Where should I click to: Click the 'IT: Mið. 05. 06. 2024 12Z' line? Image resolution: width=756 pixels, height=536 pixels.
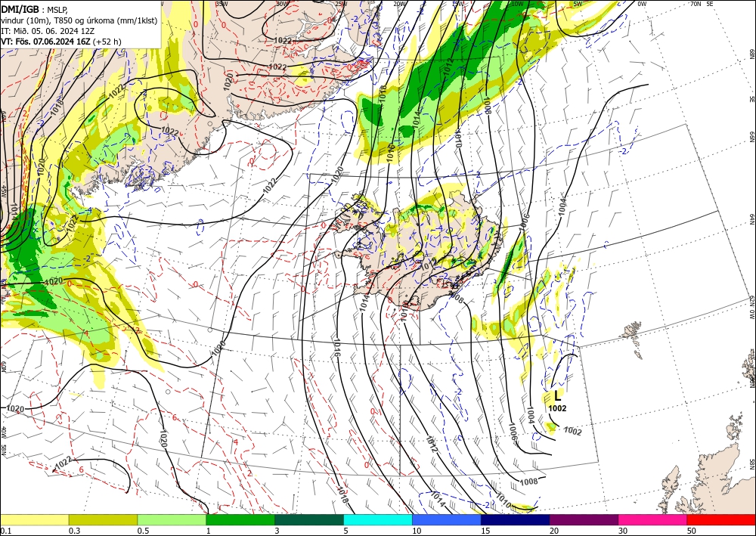point(48,31)
